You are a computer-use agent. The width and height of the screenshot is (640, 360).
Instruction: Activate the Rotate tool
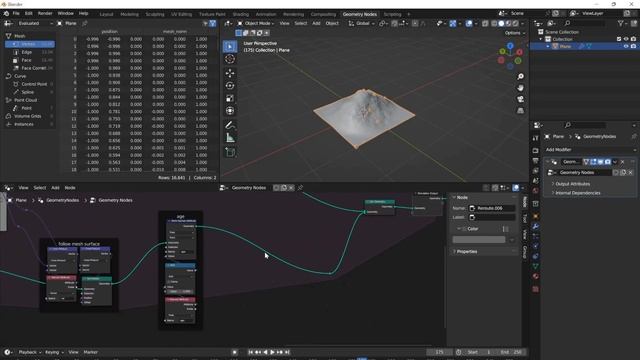[x=230, y=86]
